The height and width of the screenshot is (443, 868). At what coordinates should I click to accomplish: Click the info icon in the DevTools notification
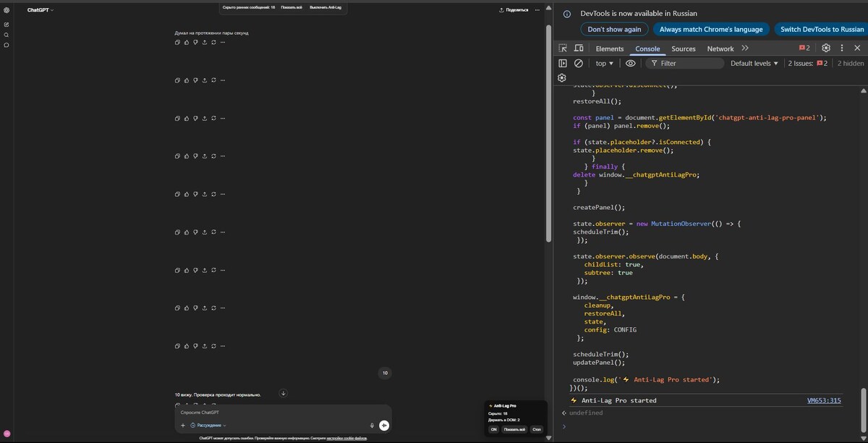567,14
